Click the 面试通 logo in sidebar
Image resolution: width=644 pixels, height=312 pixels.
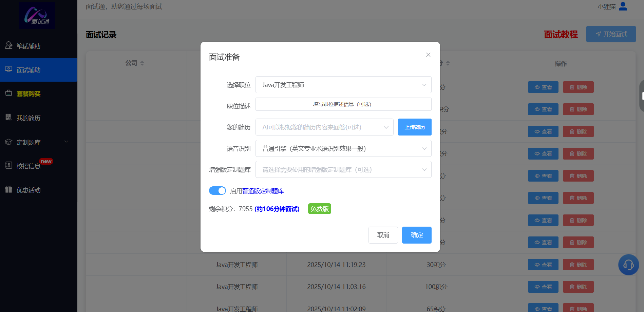click(37, 16)
